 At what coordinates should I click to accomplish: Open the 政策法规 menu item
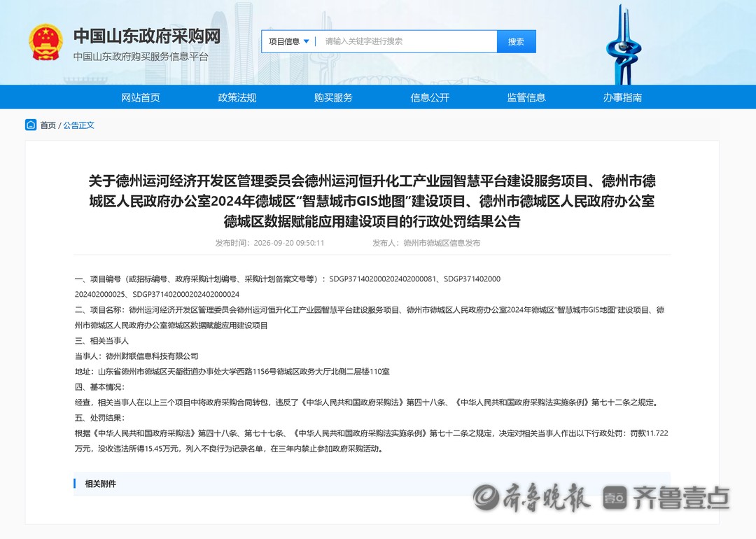237,97
